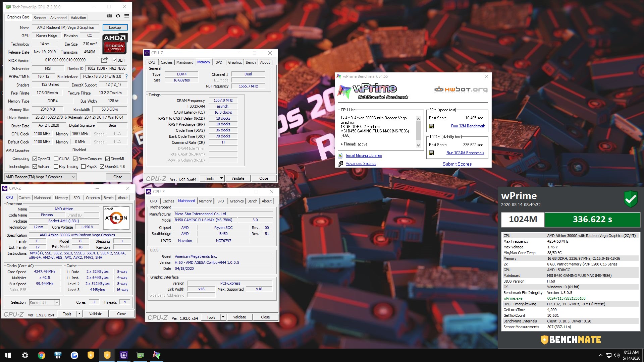This screenshot has height=362, width=644.
Task: Click the BIOS version export share icon
Action: coord(105,60)
